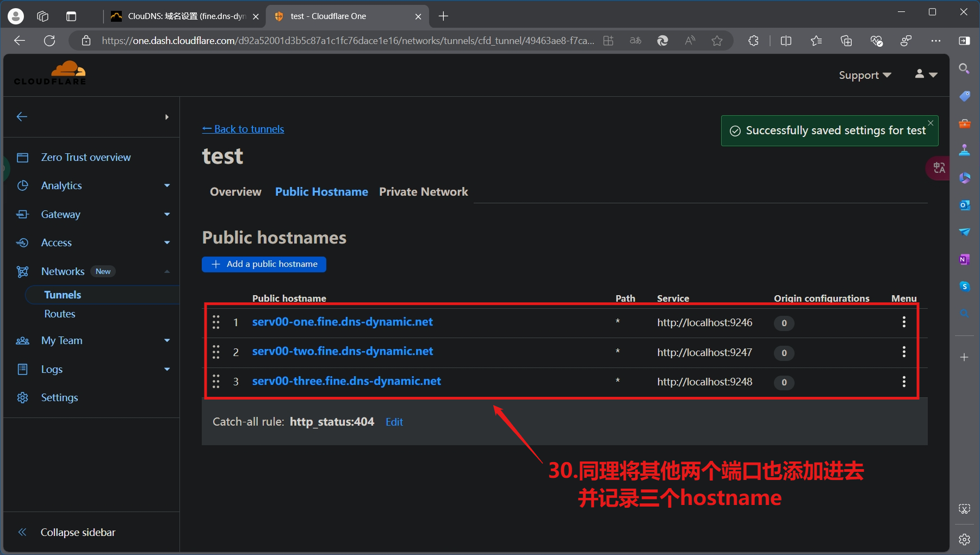
Task: Toggle split screen view icon
Action: (x=786, y=41)
